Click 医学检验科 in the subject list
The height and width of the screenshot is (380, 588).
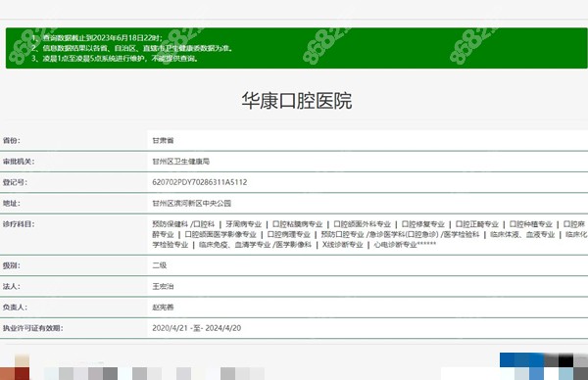point(462,235)
